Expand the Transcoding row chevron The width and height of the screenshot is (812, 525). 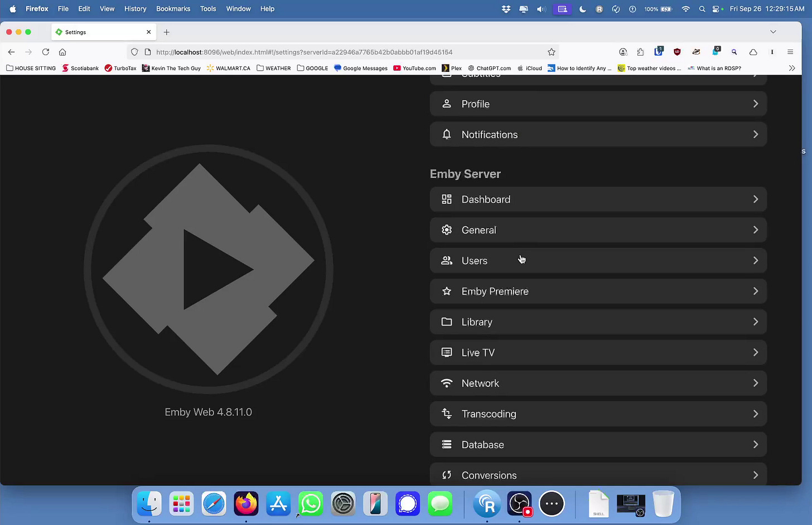(756, 414)
